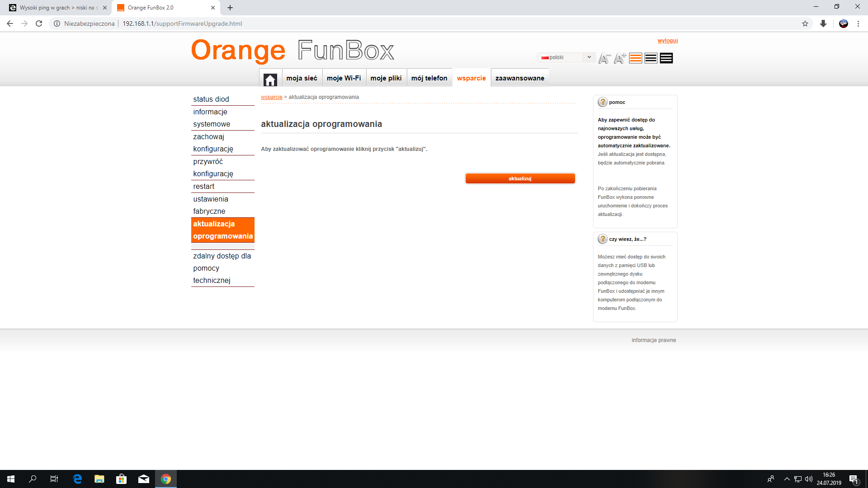Open the 'mój telefon' tab
This screenshot has width=868, height=488.
[x=429, y=78]
